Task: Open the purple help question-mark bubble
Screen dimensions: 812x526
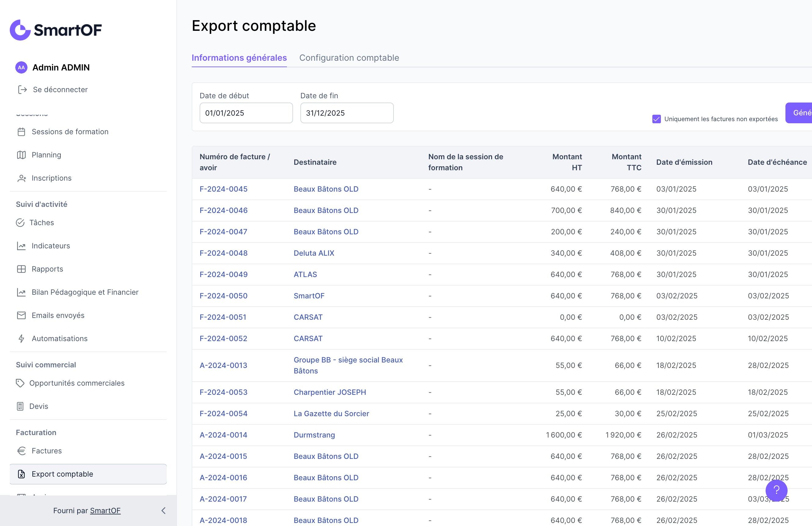Action: pos(776,490)
